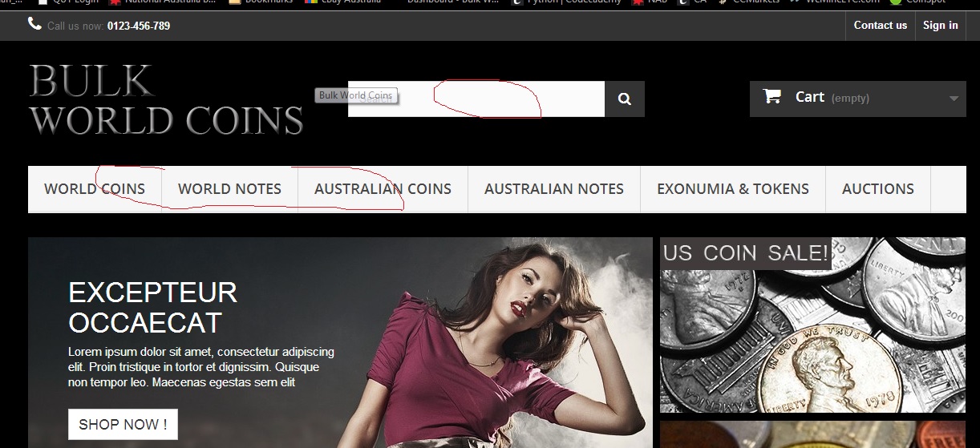Screen dimensions: 980x448
Task: Expand the cart dropdown arrow
Action: pyautogui.click(x=954, y=99)
